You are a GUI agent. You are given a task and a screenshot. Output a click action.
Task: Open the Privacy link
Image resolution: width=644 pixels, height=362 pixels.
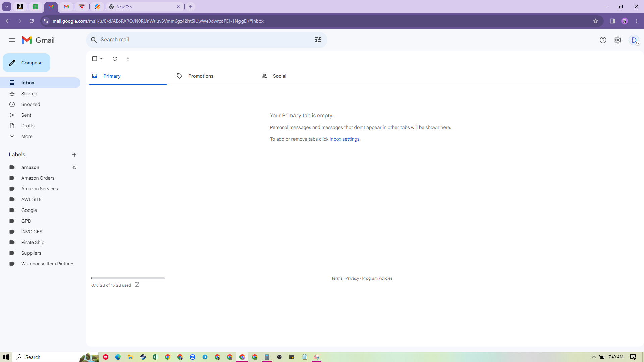tap(352, 278)
